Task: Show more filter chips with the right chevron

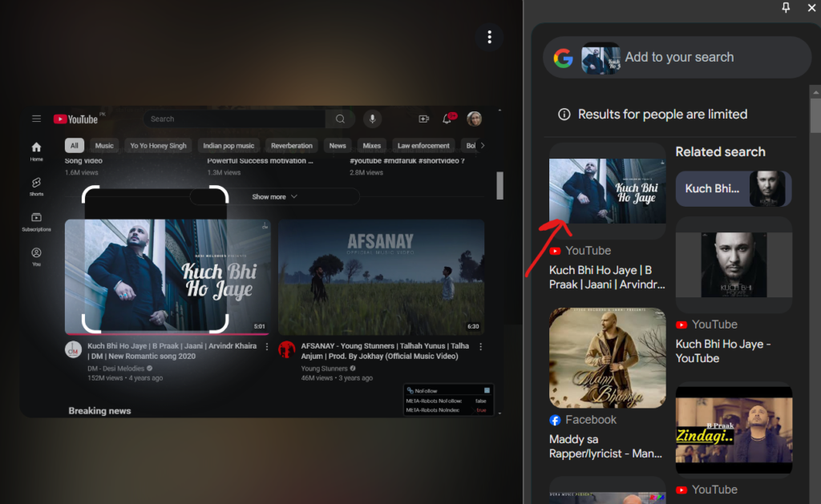Action: [x=482, y=146]
